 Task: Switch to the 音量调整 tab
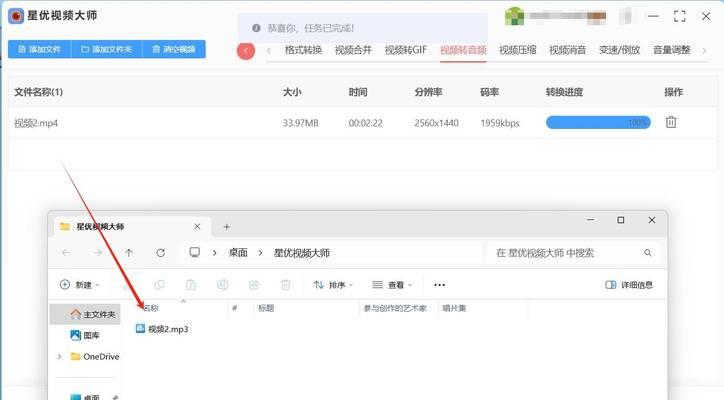point(672,50)
